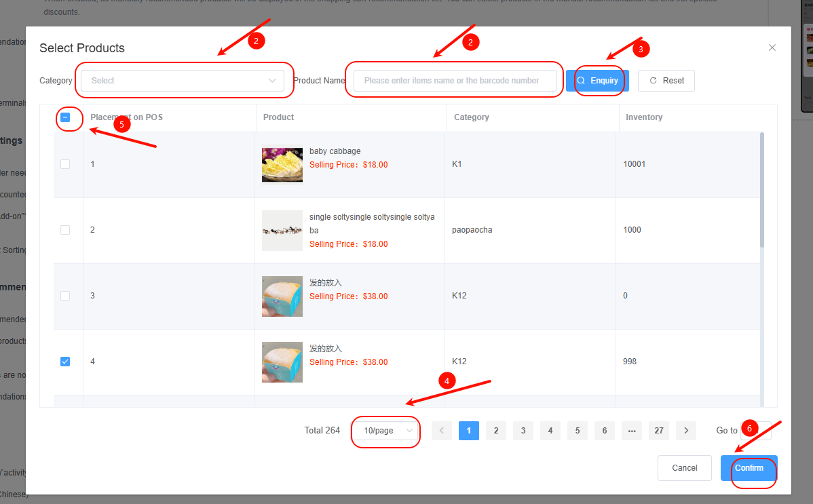Image resolution: width=813 pixels, height=504 pixels.
Task: Check the baby cabbage row checkbox
Action: point(65,164)
